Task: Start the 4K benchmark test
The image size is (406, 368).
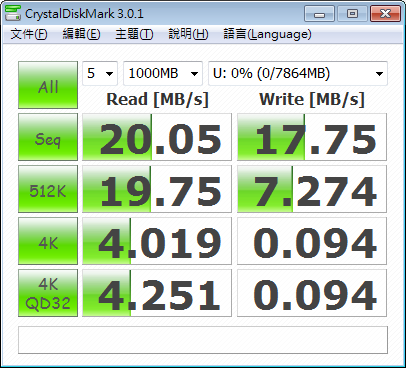Action: pos(48,241)
